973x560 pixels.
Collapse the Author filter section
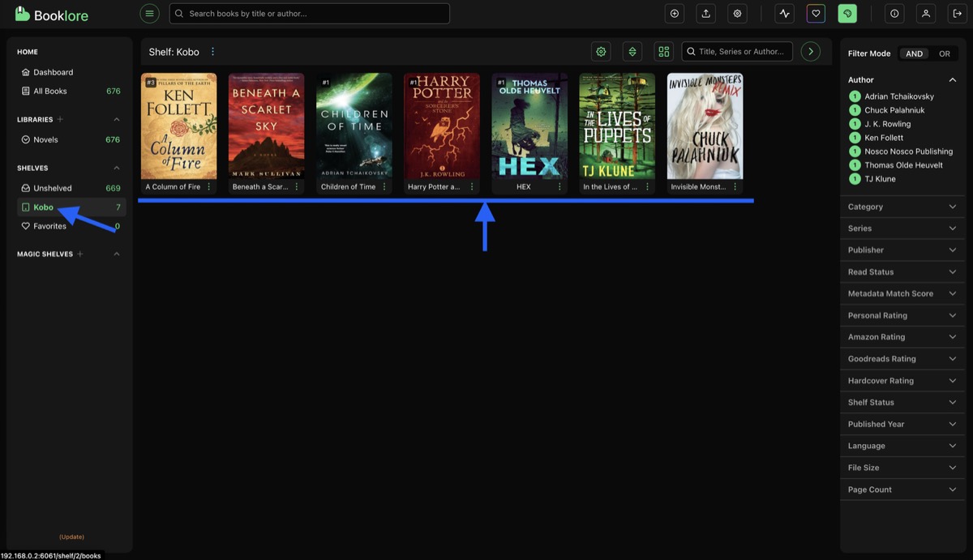pyautogui.click(x=952, y=79)
